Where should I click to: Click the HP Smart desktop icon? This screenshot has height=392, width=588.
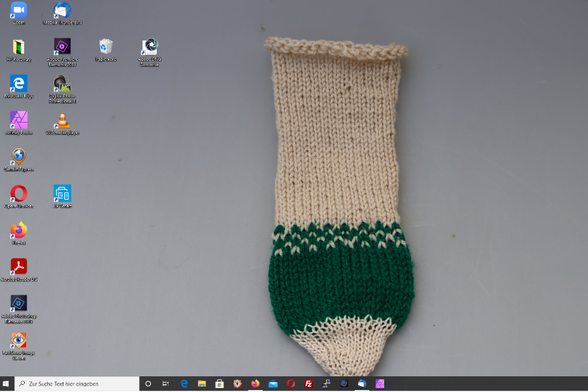tap(62, 193)
